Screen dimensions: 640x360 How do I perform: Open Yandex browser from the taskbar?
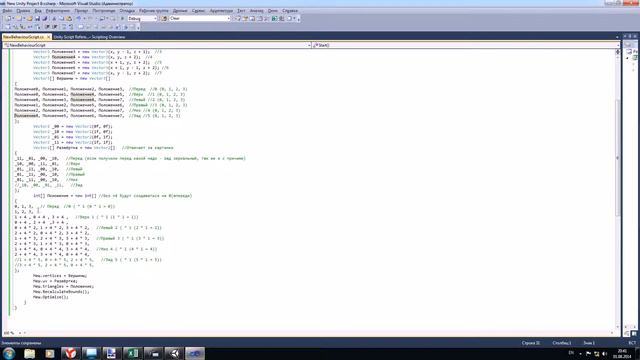pos(71,353)
